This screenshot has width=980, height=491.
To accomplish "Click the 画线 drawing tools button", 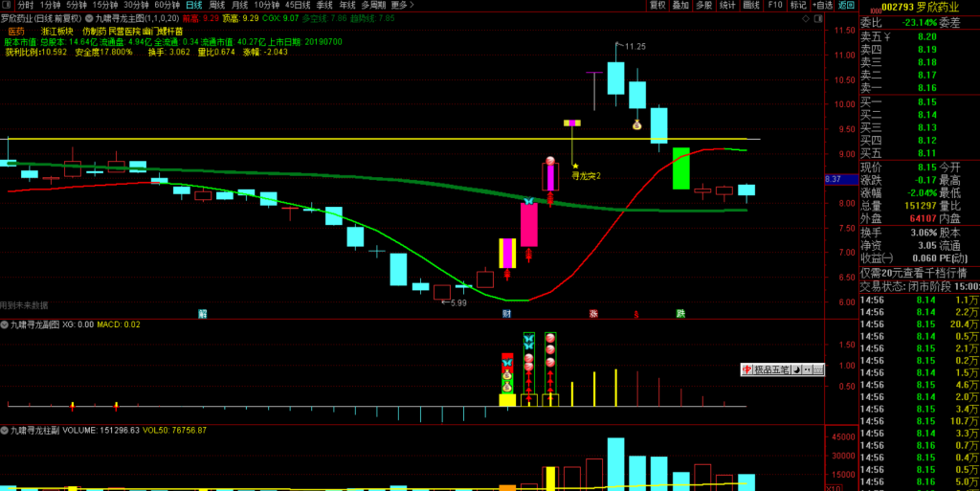I will [x=751, y=5].
